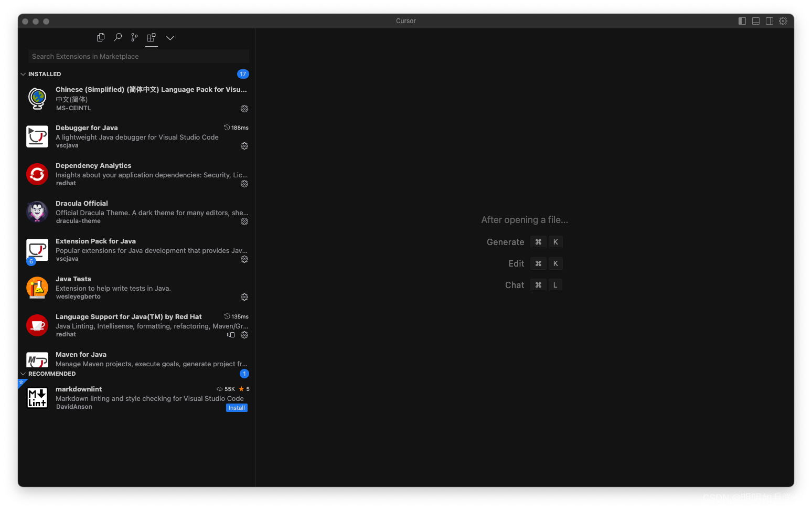This screenshot has height=509, width=812.
Task: Toggle the primary side bar layout icon
Action: click(x=742, y=21)
